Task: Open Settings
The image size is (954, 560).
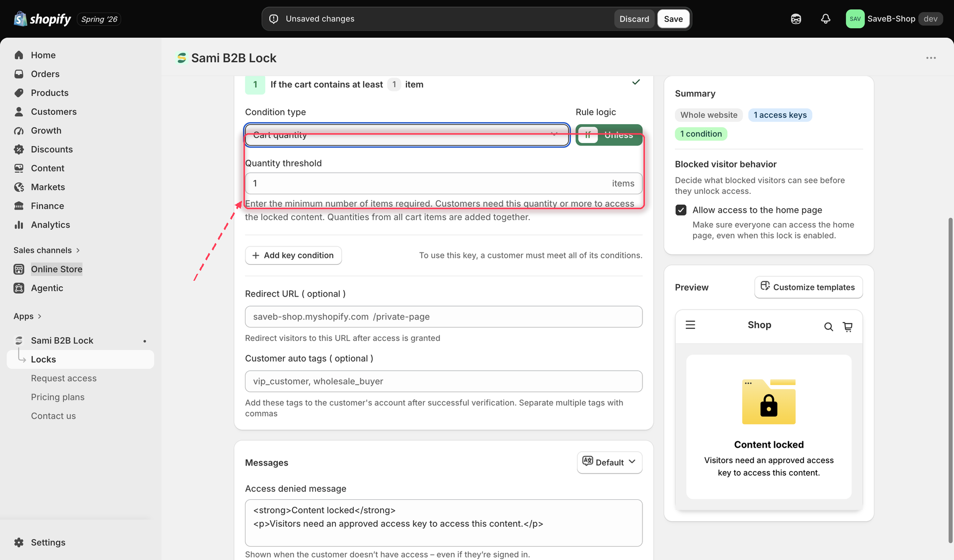Action: [48, 543]
